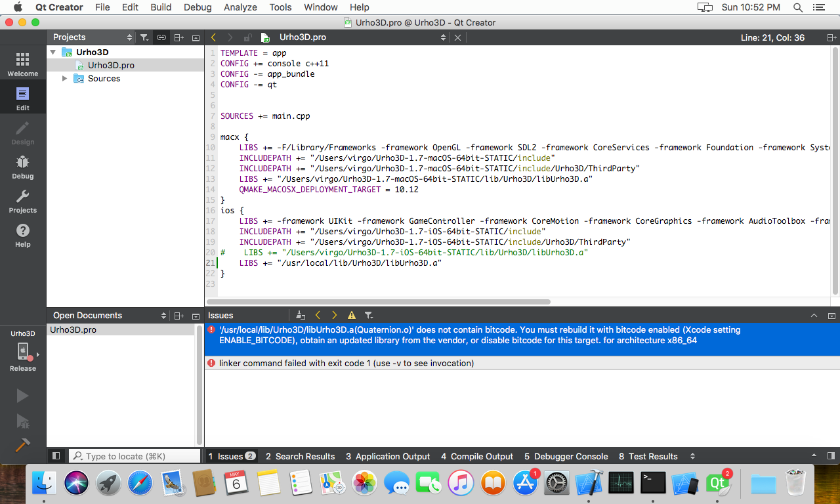Toggle right sidebar visibility
The image size is (840, 504).
click(x=831, y=456)
